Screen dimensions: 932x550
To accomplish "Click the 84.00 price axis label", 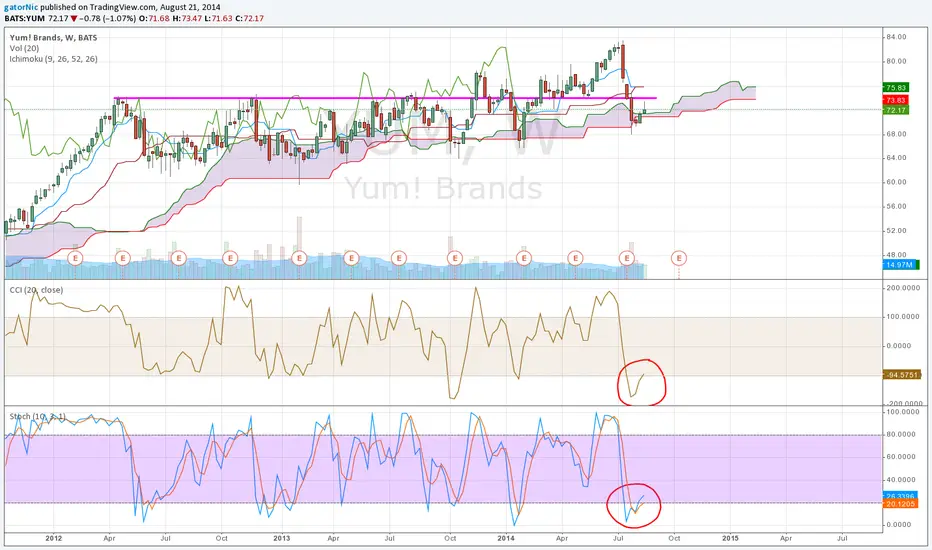I will tap(896, 37).
